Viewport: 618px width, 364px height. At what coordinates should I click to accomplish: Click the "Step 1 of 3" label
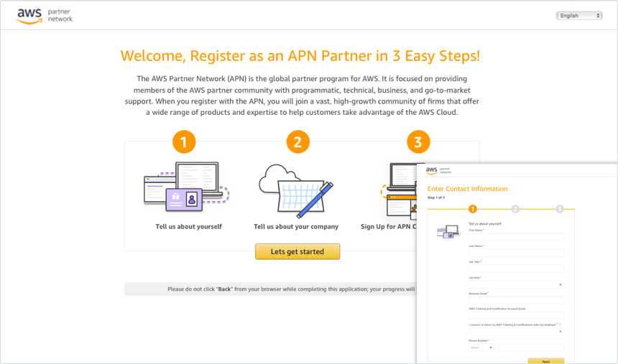pos(436,197)
